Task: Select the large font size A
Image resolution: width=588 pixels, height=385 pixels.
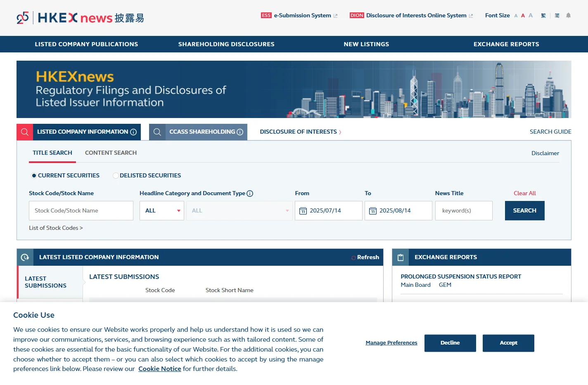Action: pyautogui.click(x=531, y=15)
